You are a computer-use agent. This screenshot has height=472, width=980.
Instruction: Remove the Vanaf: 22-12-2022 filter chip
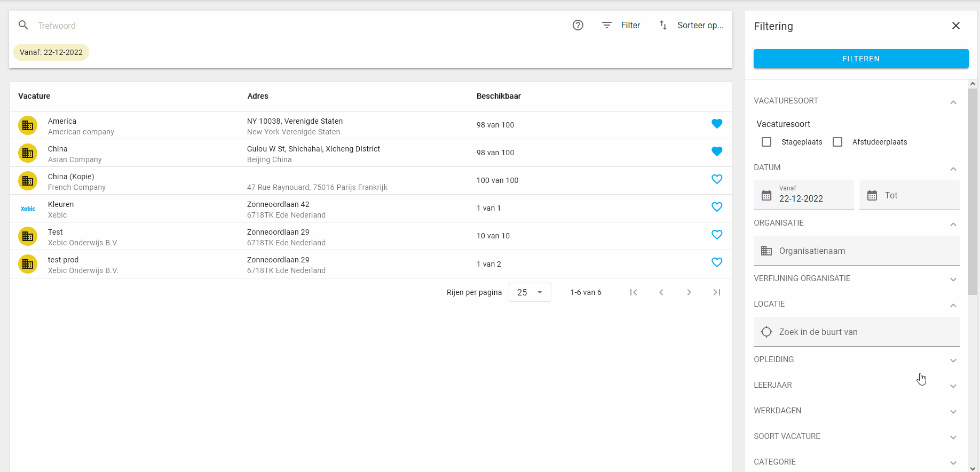point(51,52)
